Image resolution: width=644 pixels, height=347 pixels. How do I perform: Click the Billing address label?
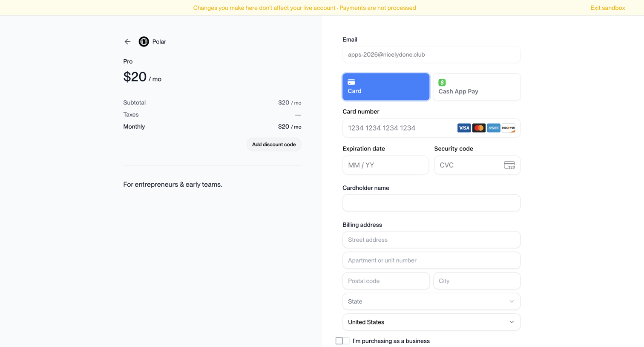pyautogui.click(x=362, y=225)
